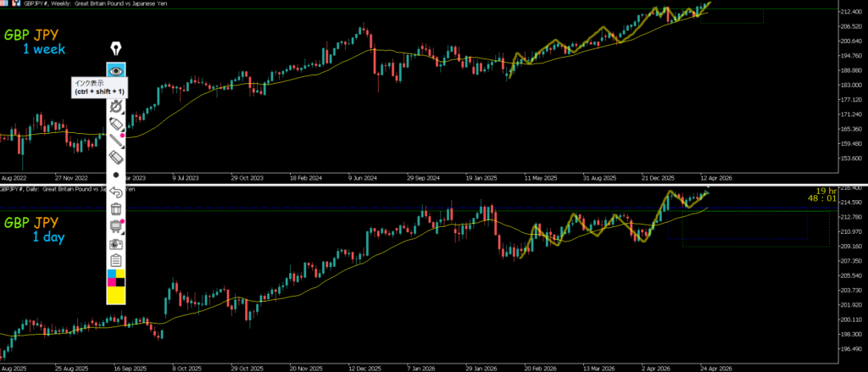Screen dimensions: 868x372
Task: Pick the magenta color swatch
Action: click(x=111, y=283)
